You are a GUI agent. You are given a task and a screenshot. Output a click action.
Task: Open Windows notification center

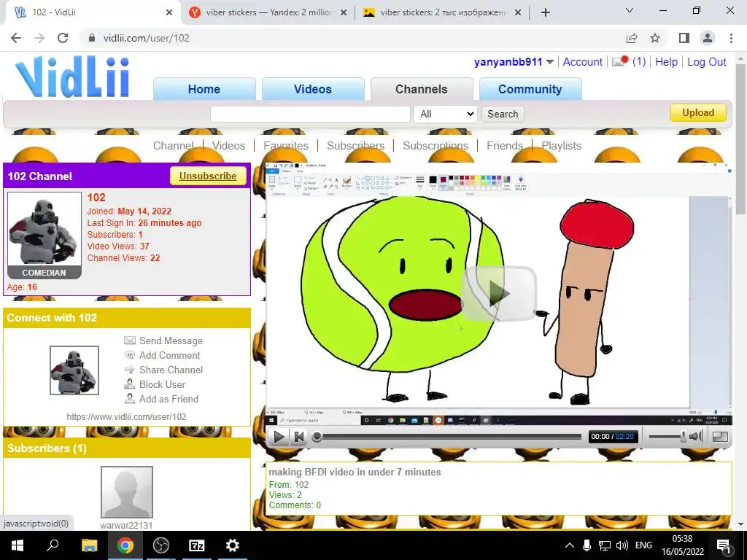pos(723,545)
